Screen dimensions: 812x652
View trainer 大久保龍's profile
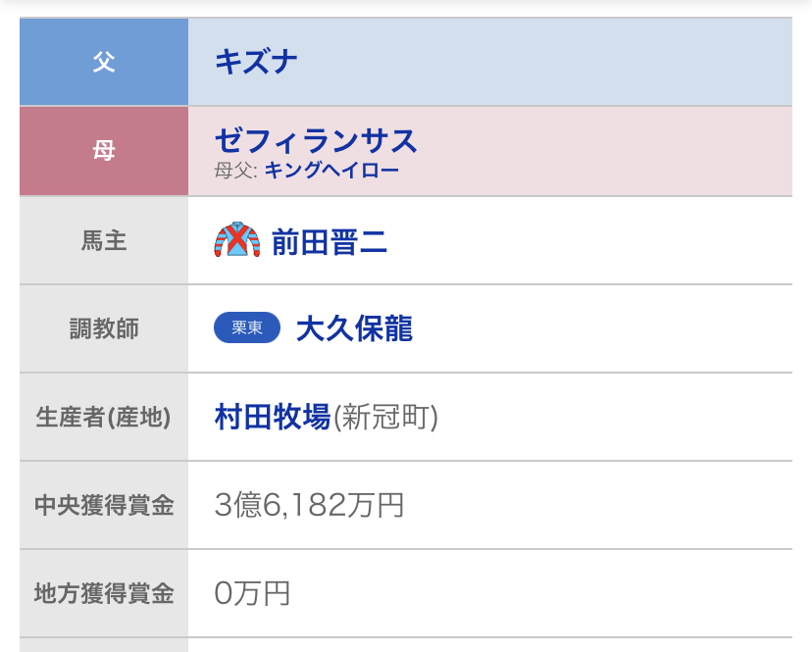click(x=354, y=328)
